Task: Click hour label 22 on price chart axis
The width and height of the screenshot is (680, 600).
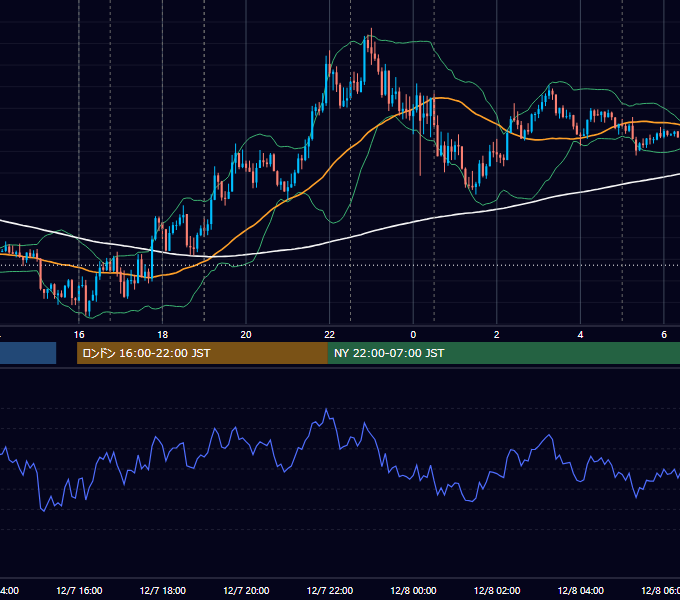Action: [x=330, y=334]
